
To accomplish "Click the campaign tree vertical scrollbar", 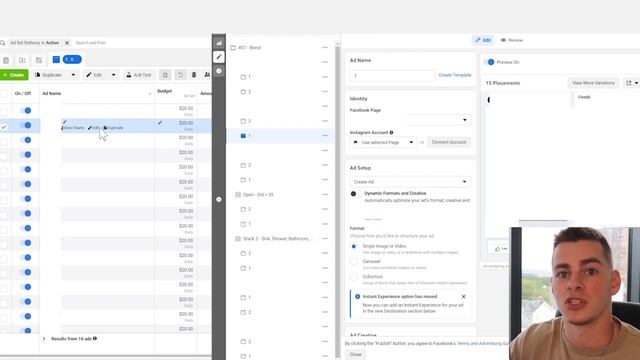I will point(338,200).
